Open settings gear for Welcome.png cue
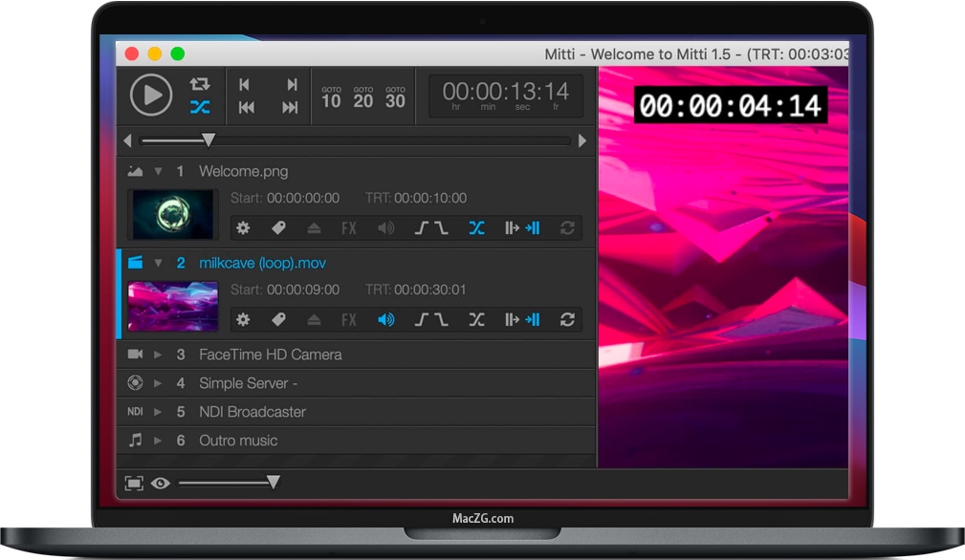Image resolution: width=965 pixels, height=560 pixels. pyautogui.click(x=243, y=228)
